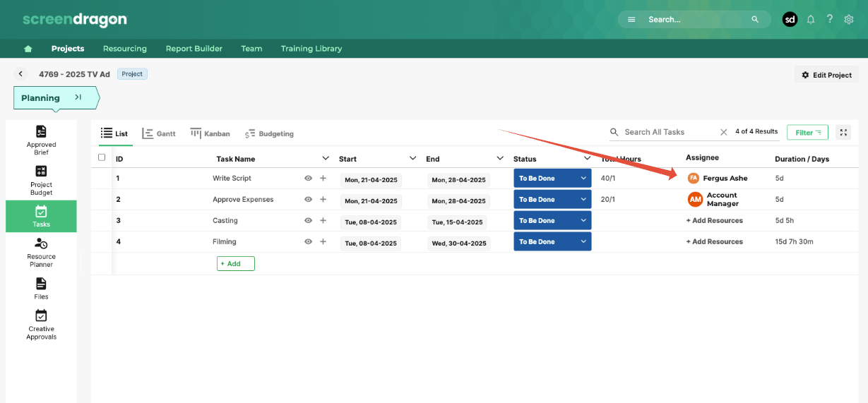
Task: Open the Projects menu
Action: click(x=68, y=49)
